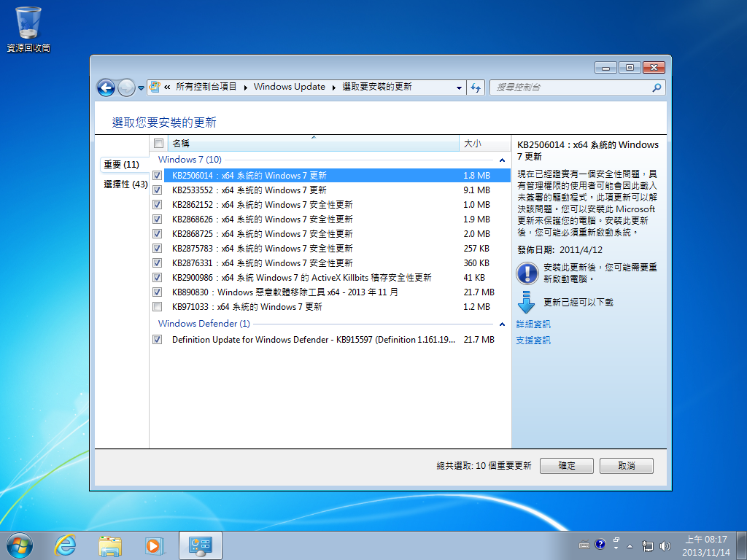Uncheck the KB2862152 update checkbox
Screen dimensions: 747x560
pos(158,205)
